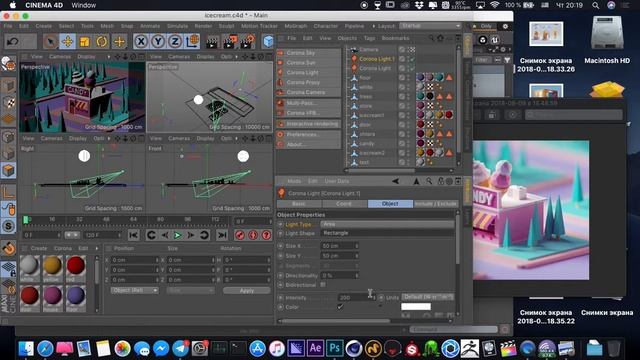This screenshot has width=640, height=360.
Task: Open the Units dropdown in light properties
Action: (x=428, y=297)
